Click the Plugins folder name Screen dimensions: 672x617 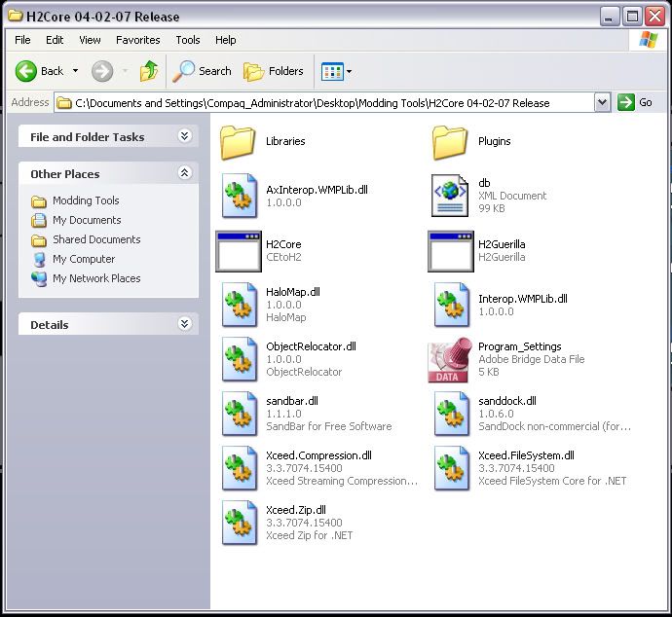coord(494,141)
